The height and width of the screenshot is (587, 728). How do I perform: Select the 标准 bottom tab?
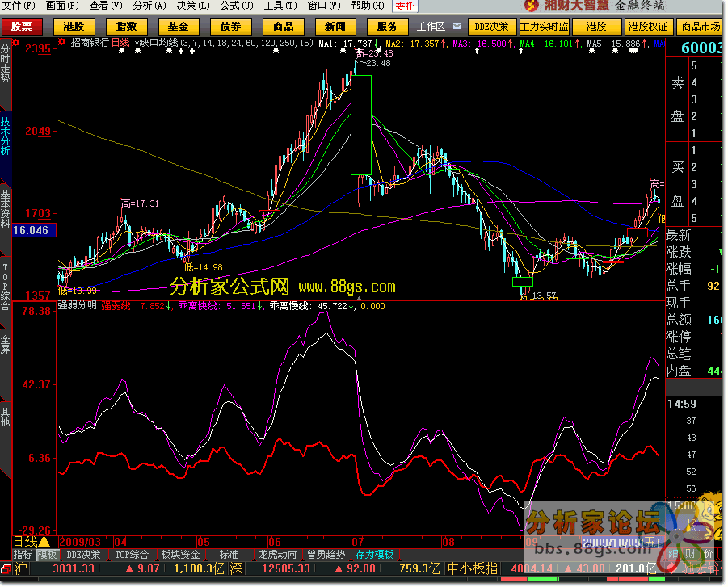(x=229, y=555)
